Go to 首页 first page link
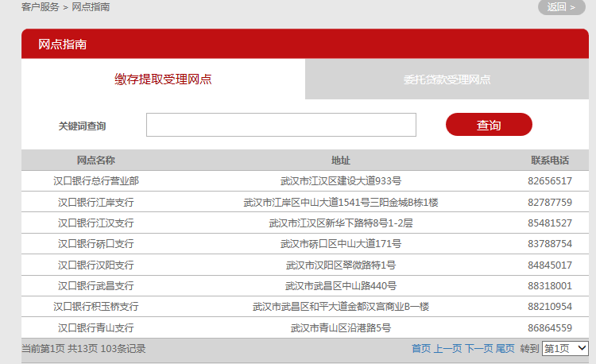The image size is (596, 364). point(421,349)
